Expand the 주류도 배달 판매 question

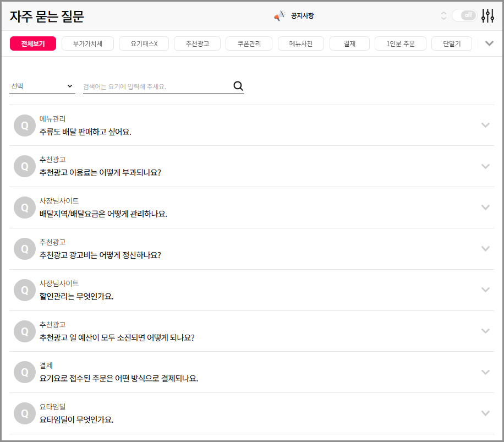coord(486,125)
